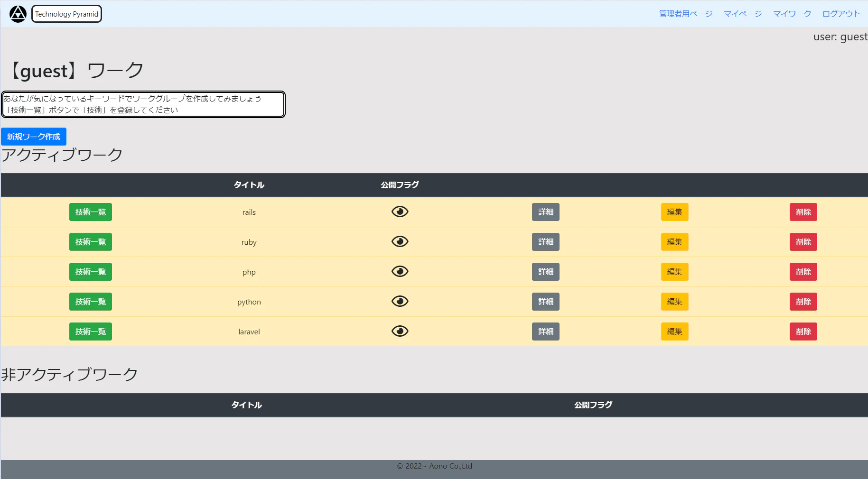Click 編集 to edit the python work

(675, 302)
